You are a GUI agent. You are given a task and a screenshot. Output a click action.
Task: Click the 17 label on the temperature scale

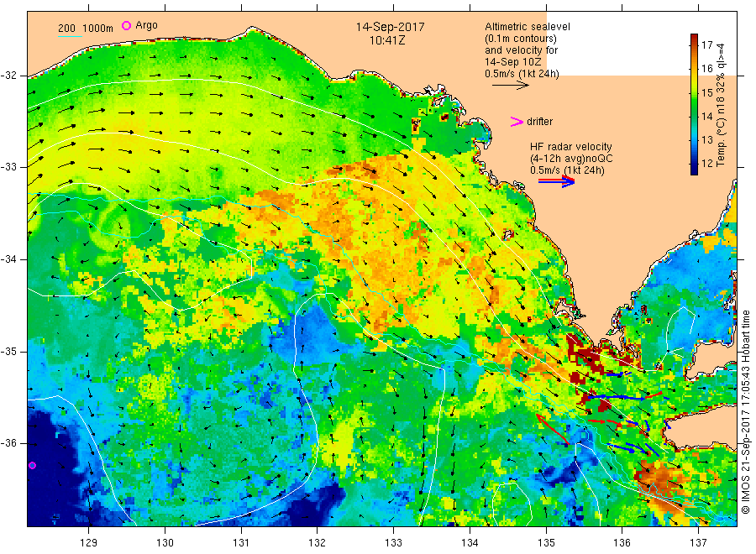coord(706,45)
